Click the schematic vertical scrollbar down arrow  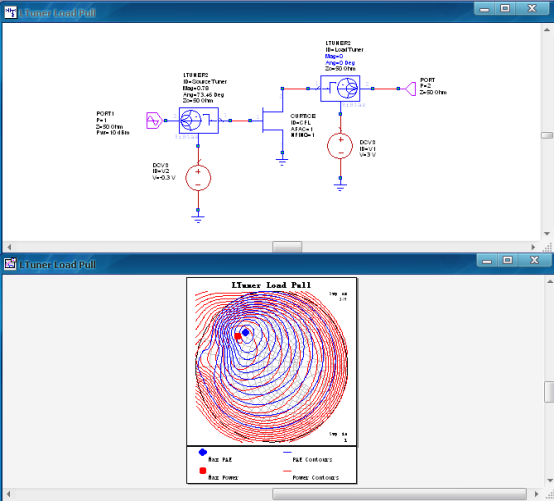[x=547, y=234]
